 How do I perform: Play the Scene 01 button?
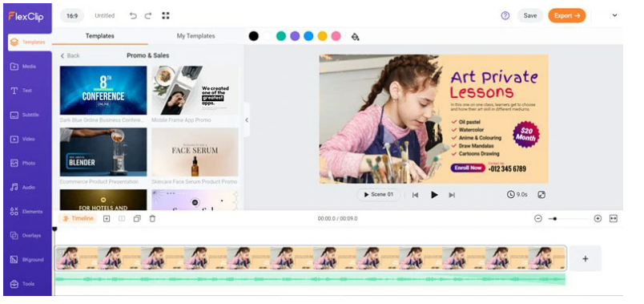point(378,195)
